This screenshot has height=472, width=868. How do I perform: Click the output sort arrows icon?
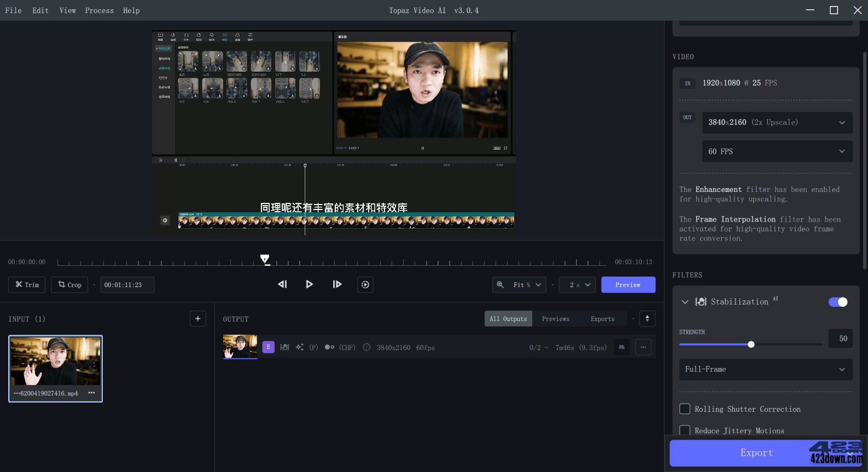click(647, 319)
